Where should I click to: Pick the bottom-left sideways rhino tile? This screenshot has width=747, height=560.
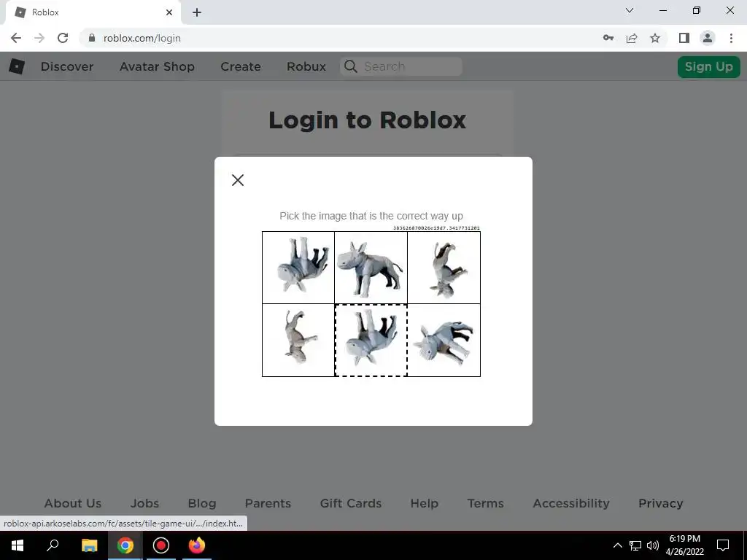coord(298,340)
